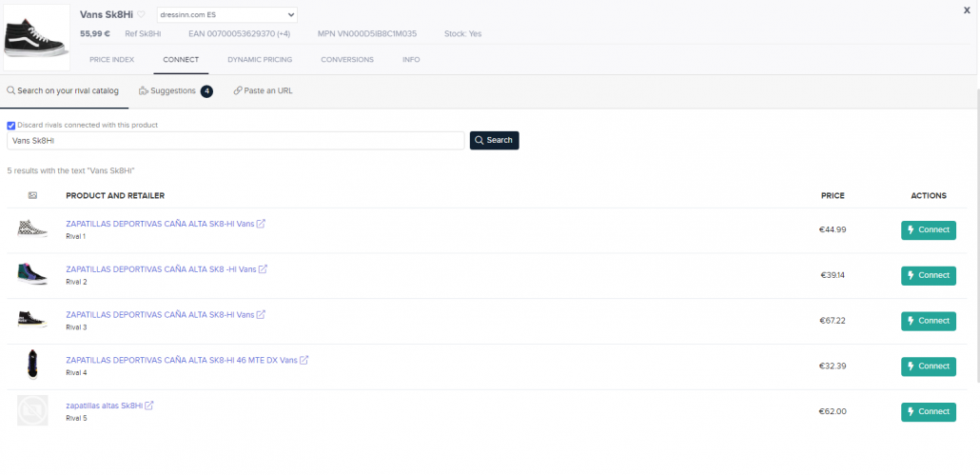Click the €67.22 price
Screen dimensions: 980x475
pos(833,321)
